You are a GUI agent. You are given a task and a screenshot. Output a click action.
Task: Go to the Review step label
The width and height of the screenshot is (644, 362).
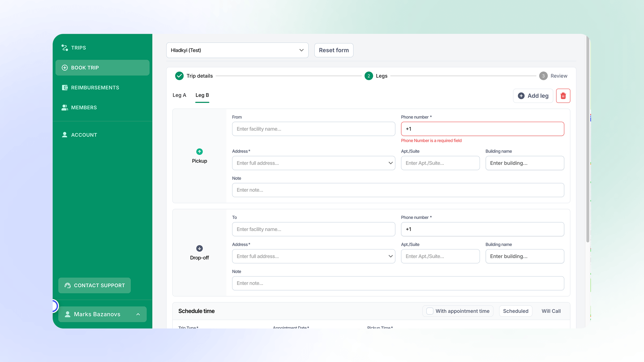[559, 76]
